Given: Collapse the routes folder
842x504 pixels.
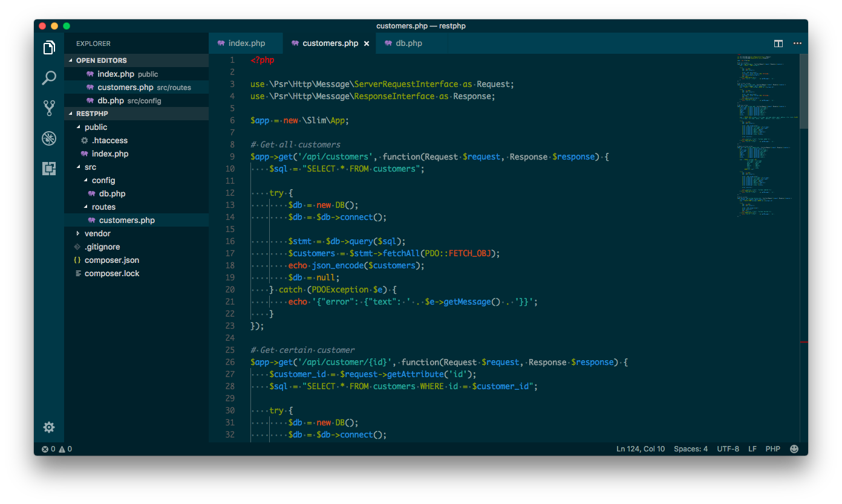Looking at the screenshot, I should pos(103,207).
